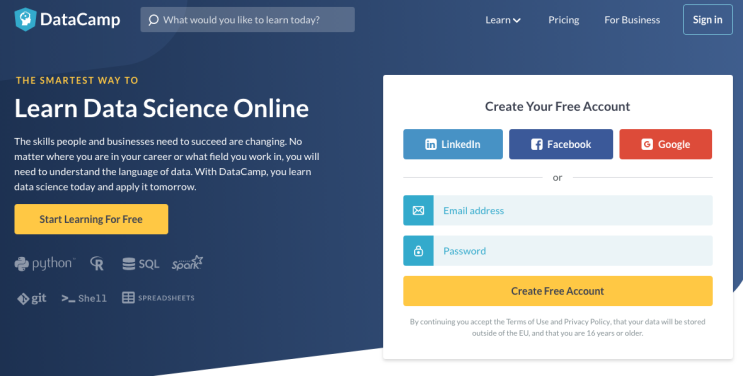The image size is (743, 376).
Task: Focus the Email address input field
Action: click(x=573, y=210)
